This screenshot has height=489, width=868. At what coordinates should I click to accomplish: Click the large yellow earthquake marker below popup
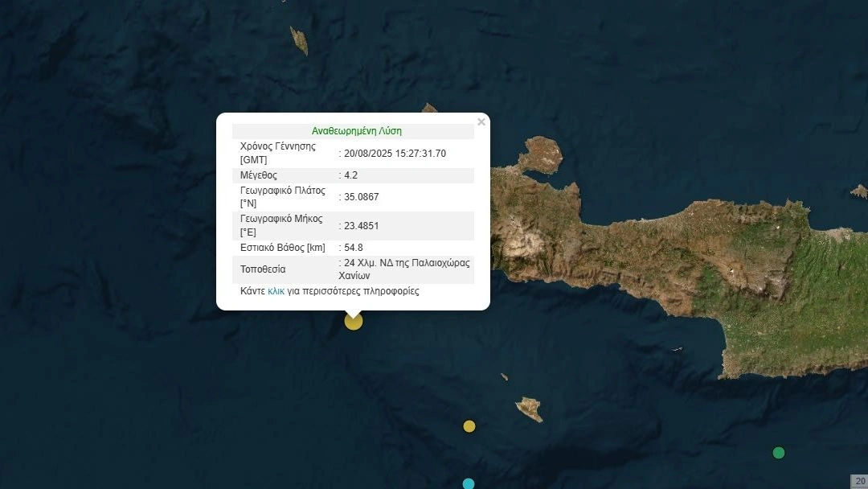tap(354, 321)
